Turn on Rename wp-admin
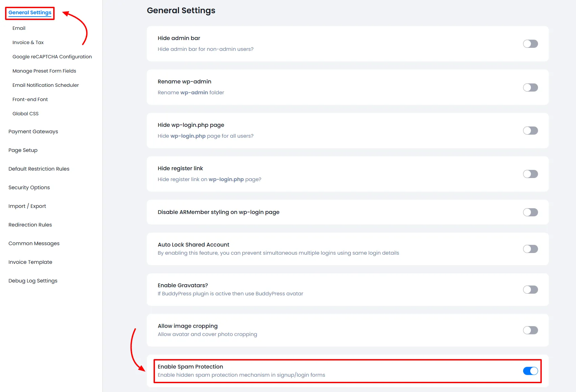576x392 pixels. (530, 87)
